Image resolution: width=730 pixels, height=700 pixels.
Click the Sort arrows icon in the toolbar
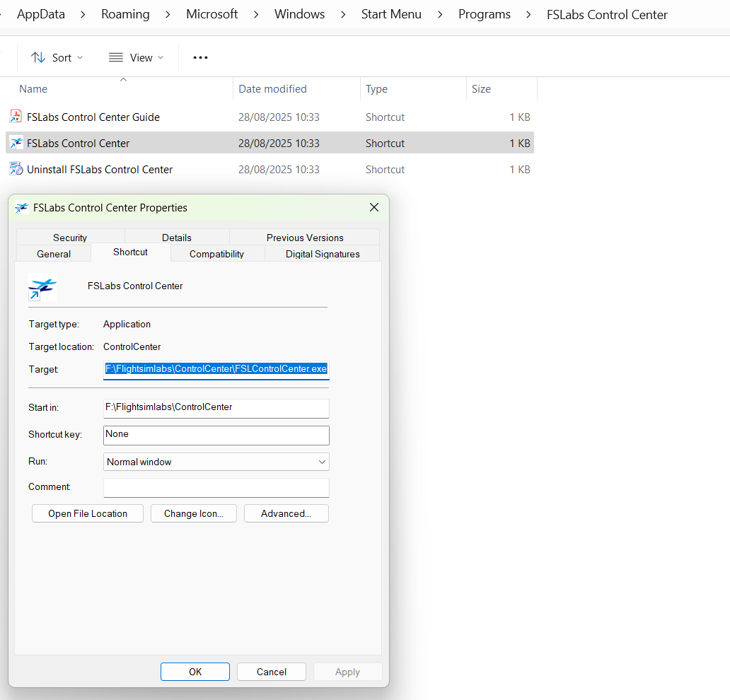pos(38,57)
